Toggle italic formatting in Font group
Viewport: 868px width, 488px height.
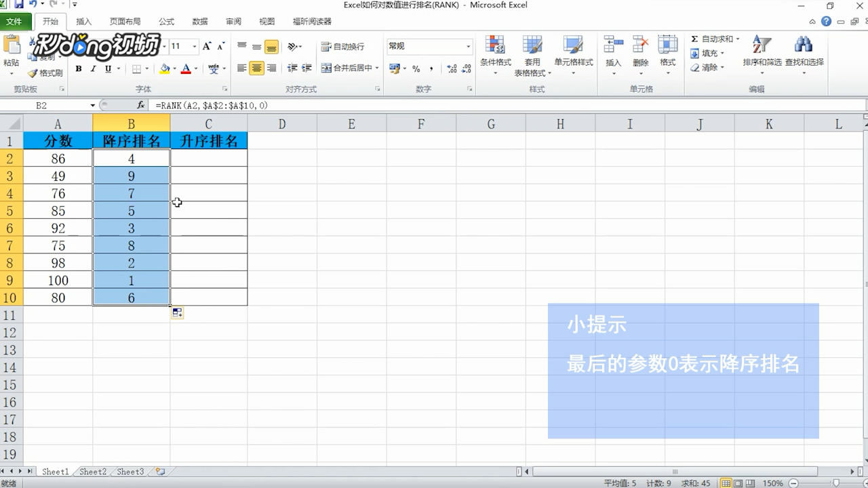[x=94, y=68]
